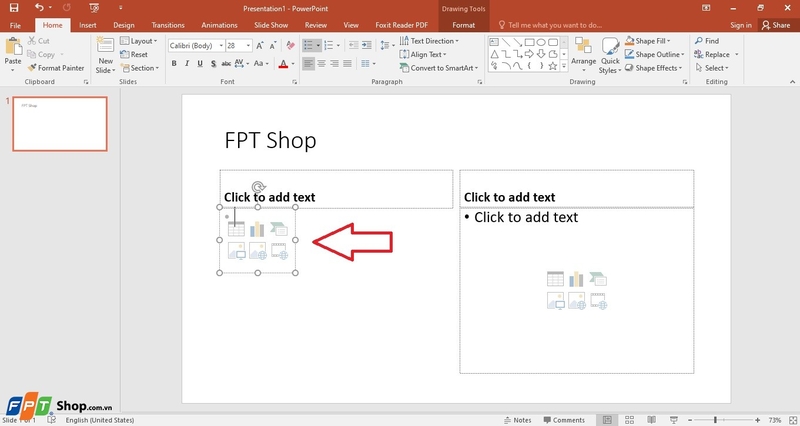Open the font size 28 dropdown
This screenshot has width=800, height=426.
(248, 46)
